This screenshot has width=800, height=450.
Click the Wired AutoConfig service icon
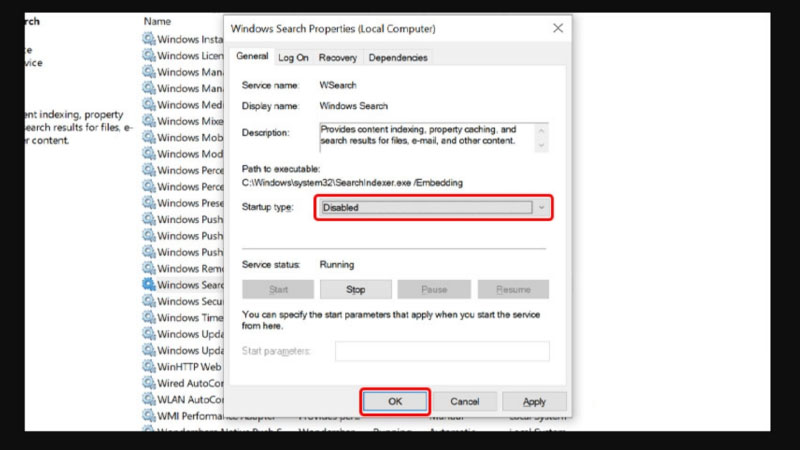point(149,382)
